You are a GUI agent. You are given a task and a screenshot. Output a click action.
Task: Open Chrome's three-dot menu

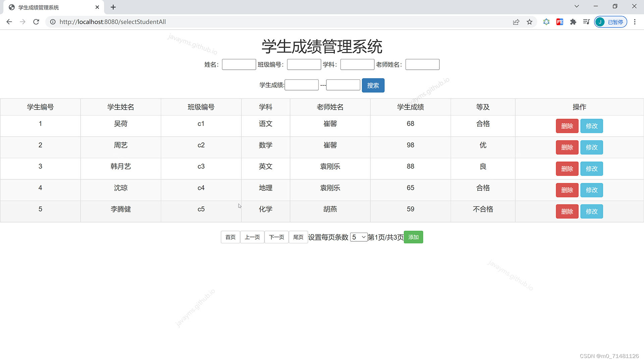635,22
